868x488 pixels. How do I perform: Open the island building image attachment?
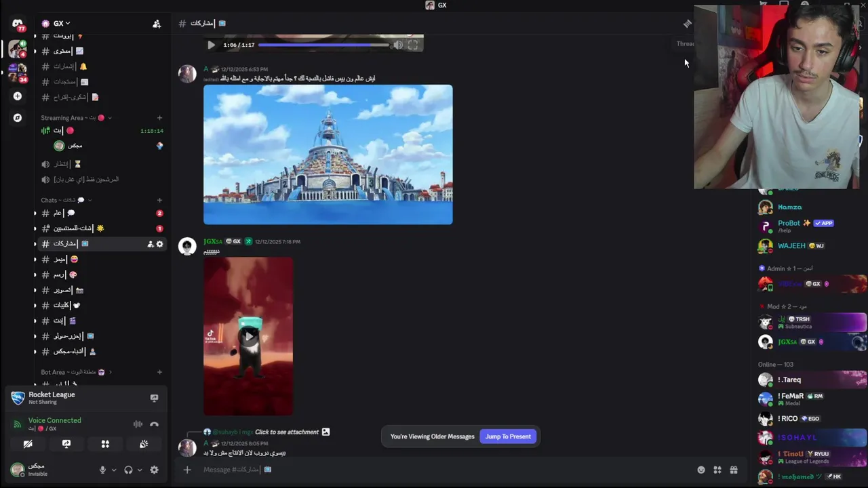[328, 155]
